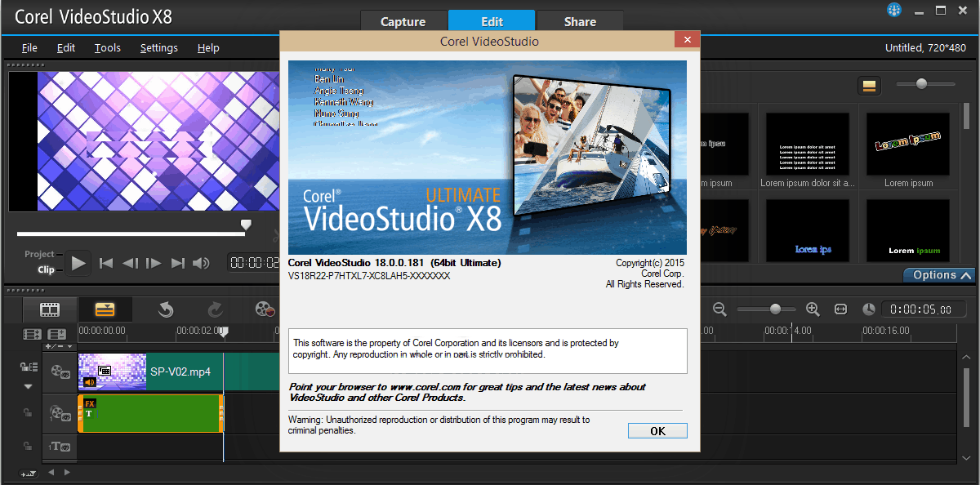
Task: Redo the last action in timeline toolbar
Action: [x=216, y=309]
